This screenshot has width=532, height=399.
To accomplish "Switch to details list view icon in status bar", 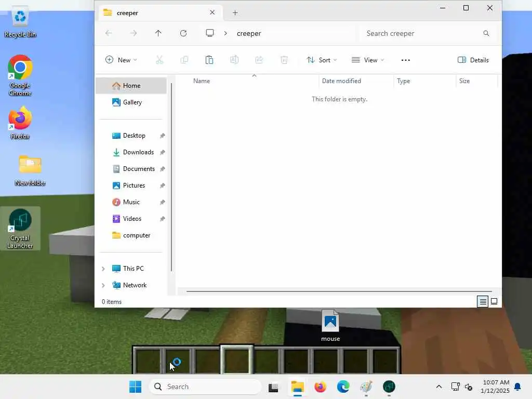I will 483,301.
